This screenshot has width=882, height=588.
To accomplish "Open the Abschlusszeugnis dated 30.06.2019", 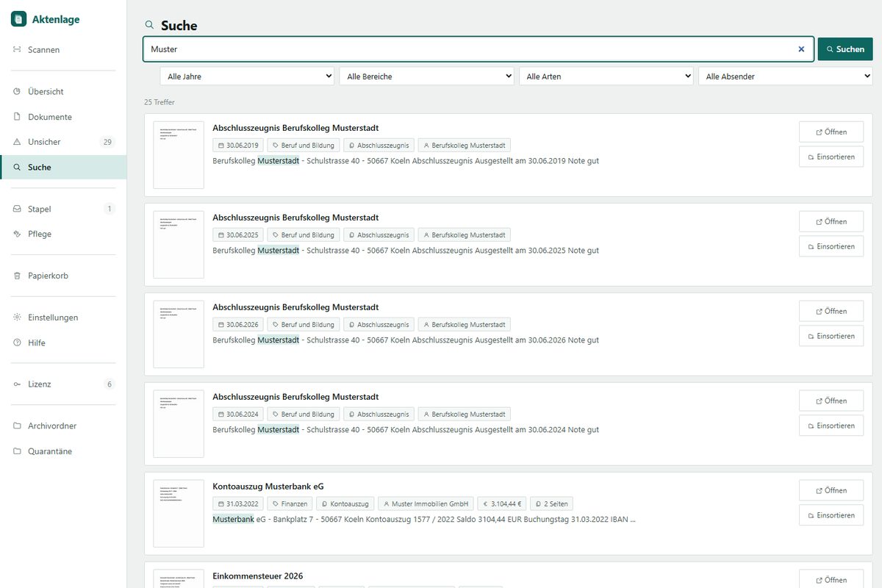I will point(831,132).
